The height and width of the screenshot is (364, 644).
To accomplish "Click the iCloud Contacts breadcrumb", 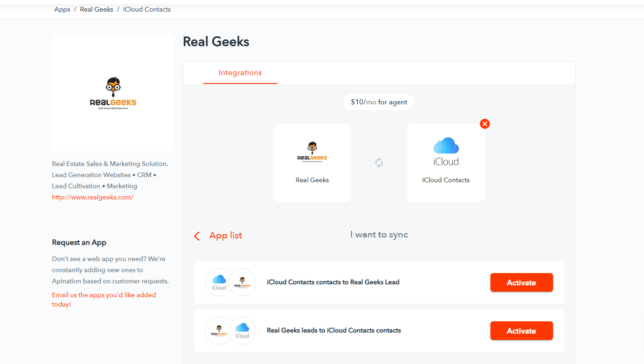I will pos(147,9).
